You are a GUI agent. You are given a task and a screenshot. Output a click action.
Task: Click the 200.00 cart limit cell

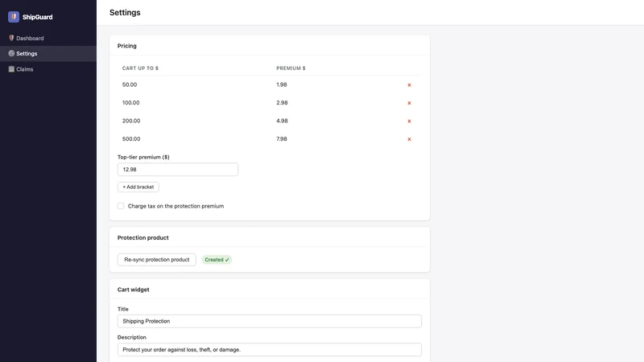131,121
